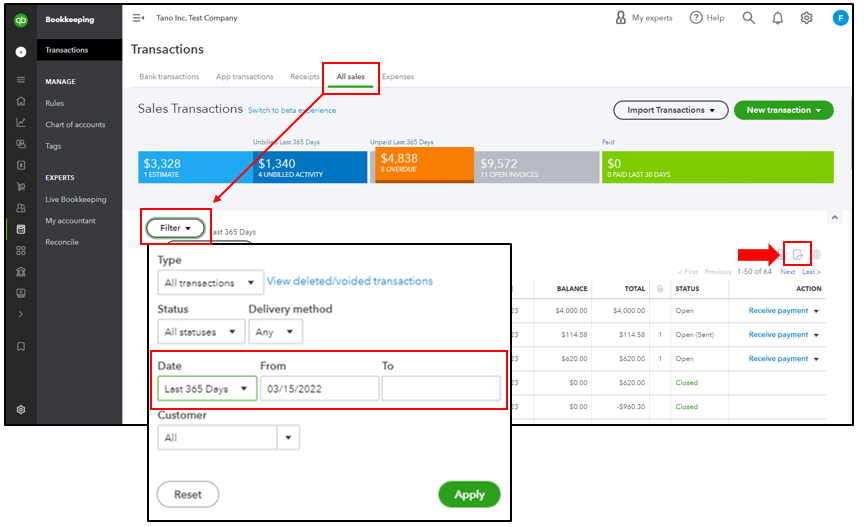867x527 pixels.
Task: Open the Type All transactions dropdown
Action: [x=210, y=283]
